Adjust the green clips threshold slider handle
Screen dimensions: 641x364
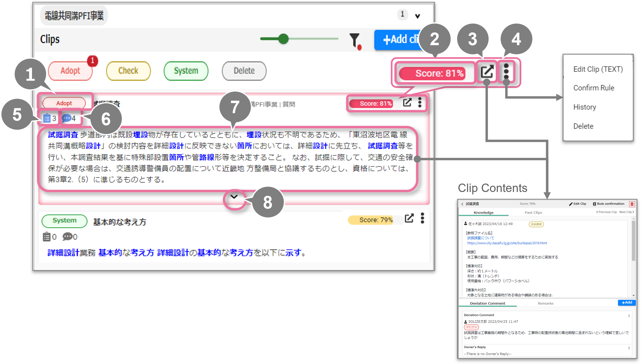[x=283, y=39]
